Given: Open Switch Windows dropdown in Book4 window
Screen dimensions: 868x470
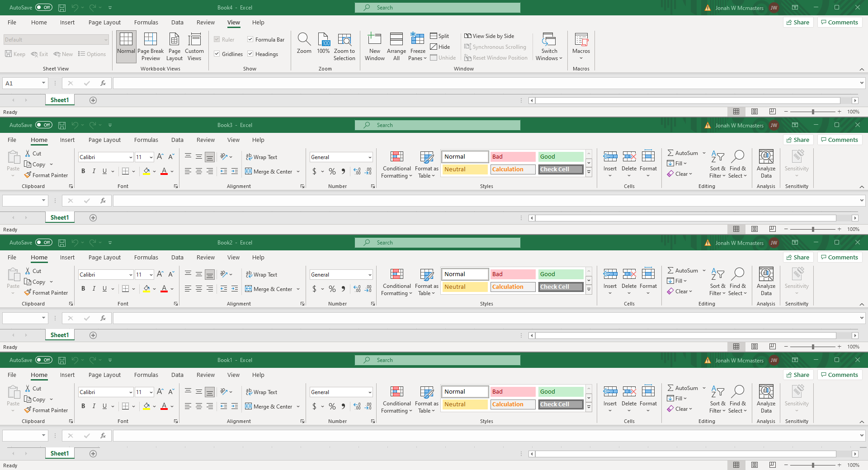Looking at the screenshot, I should click(x=549, y=47).
